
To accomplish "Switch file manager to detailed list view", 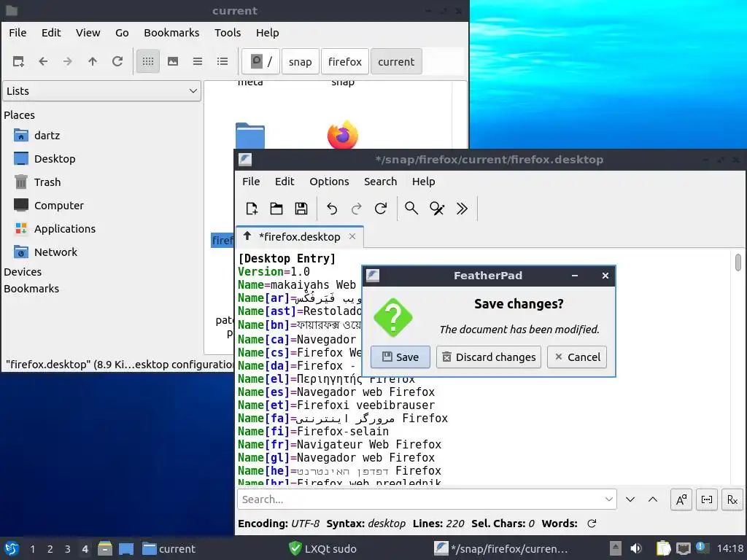I will pos(222,61).
